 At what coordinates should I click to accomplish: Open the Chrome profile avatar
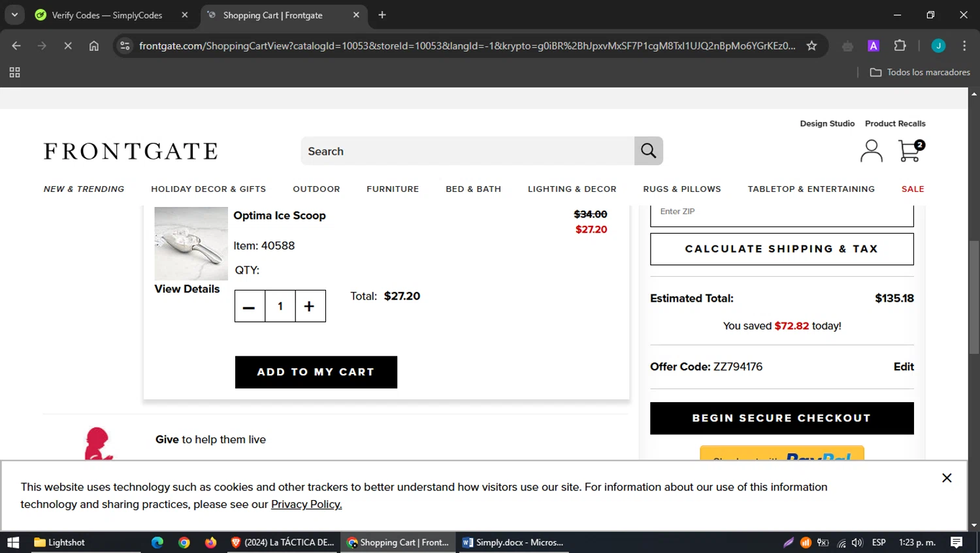(938, 46)
